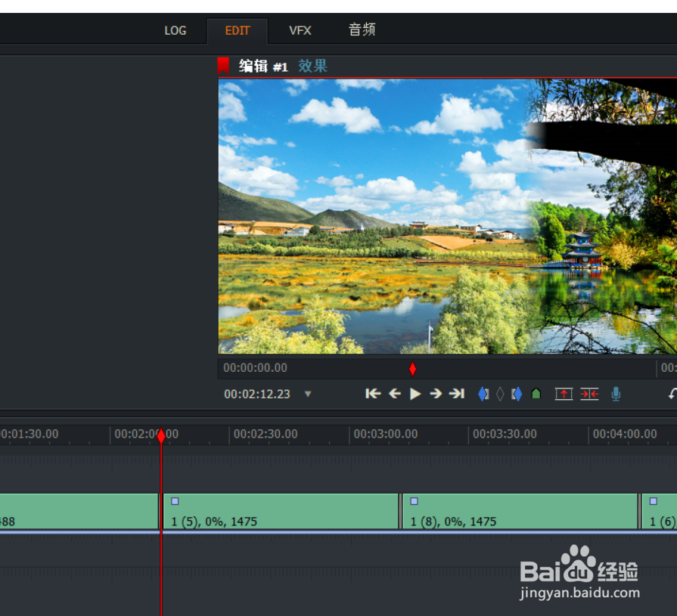
Task: Select the 效果 label in the viewer header
Action: [312, 67]
